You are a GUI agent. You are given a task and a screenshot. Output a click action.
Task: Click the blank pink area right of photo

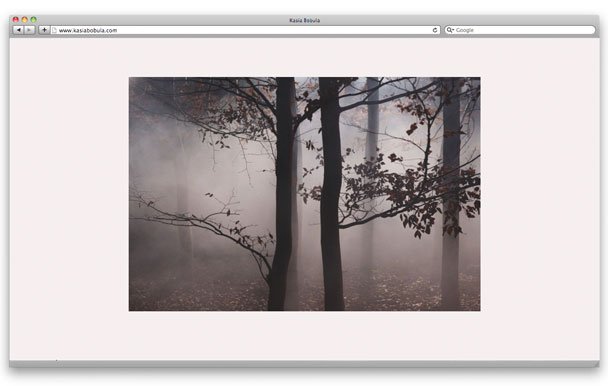tap(540, 194)
